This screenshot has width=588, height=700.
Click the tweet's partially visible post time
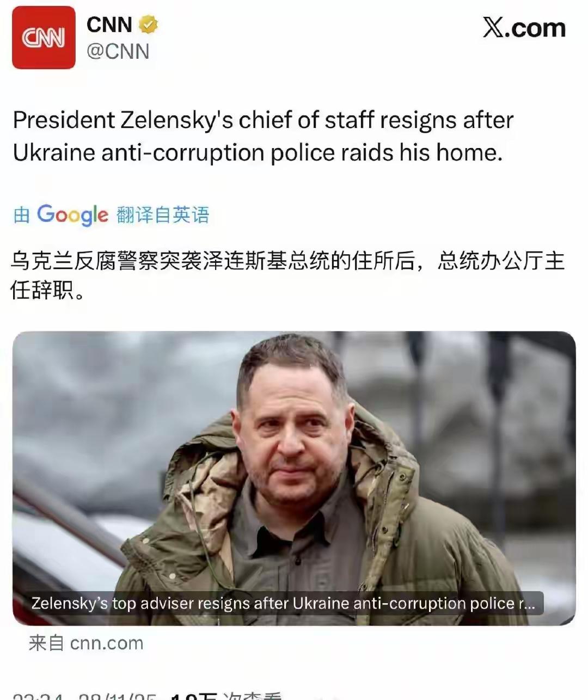point(38,696)
